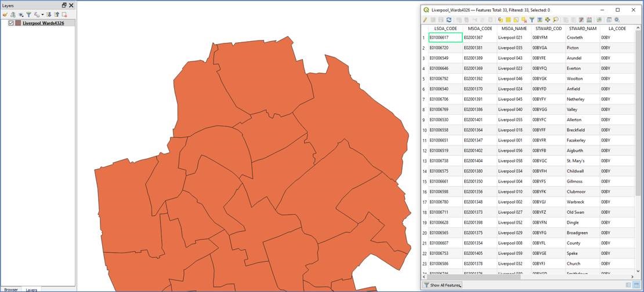Open Show All Features filter dropdown
The width and height of the screenshot is (644, 292).
442,285
